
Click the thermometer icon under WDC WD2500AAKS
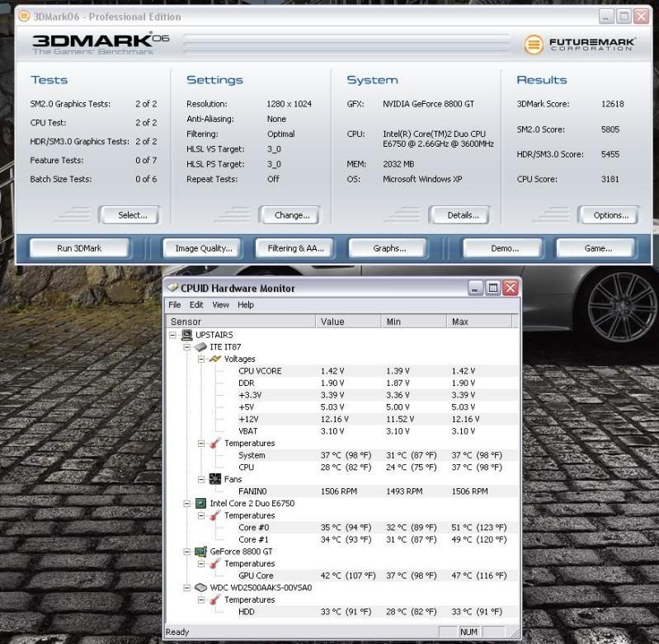coord(215,600)
